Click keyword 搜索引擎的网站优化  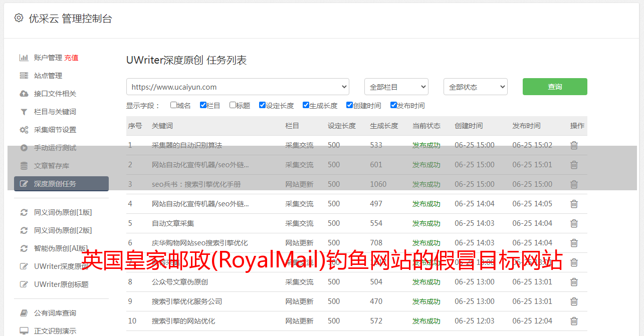pos(183,321)
